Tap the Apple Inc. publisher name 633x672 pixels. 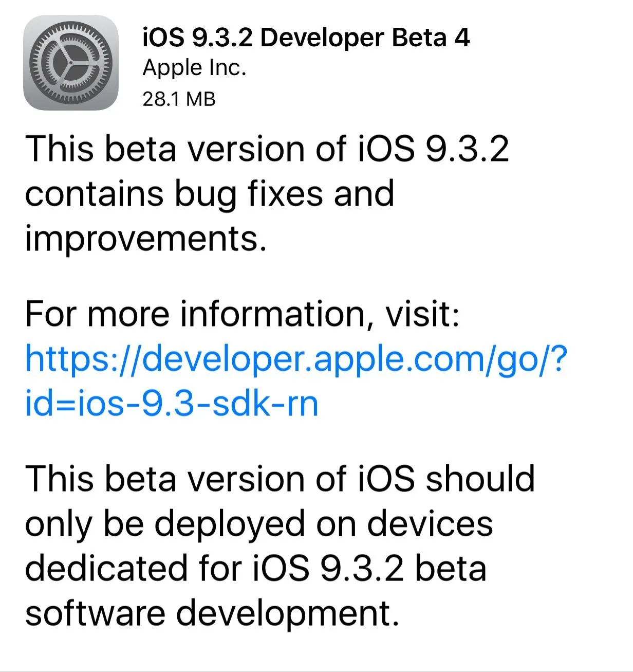(x=195, y=68)
